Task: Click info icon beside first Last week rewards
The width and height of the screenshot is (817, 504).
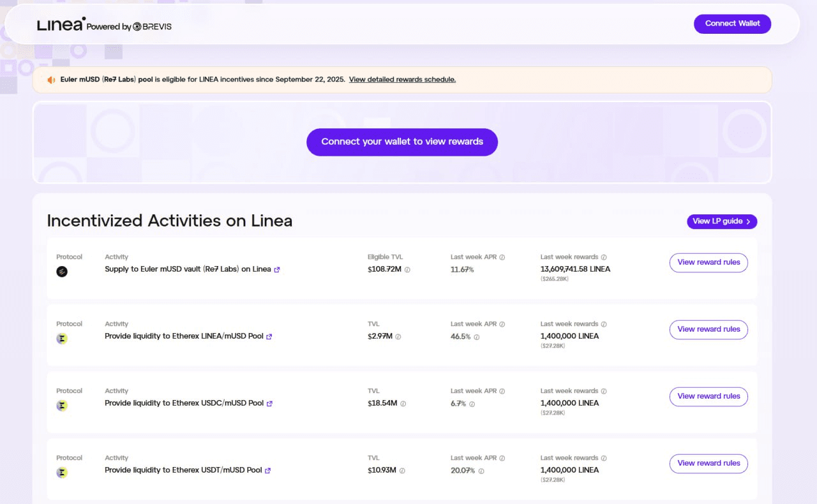Action: pyautogui.click(x=604, y=257)
